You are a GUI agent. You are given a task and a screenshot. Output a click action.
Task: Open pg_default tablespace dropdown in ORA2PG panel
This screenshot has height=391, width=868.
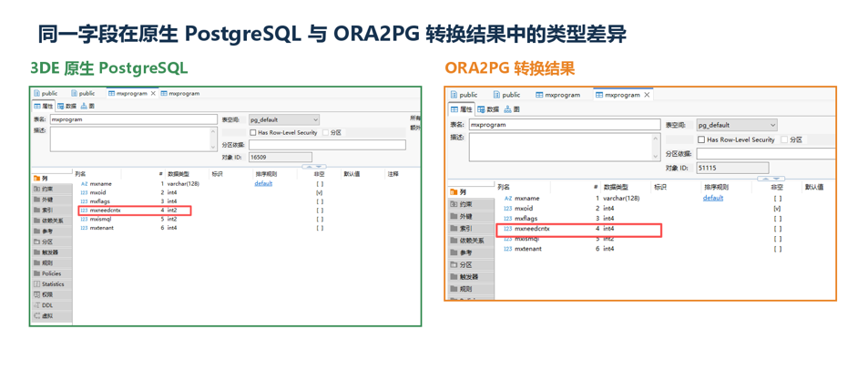[x=736, y=125]
